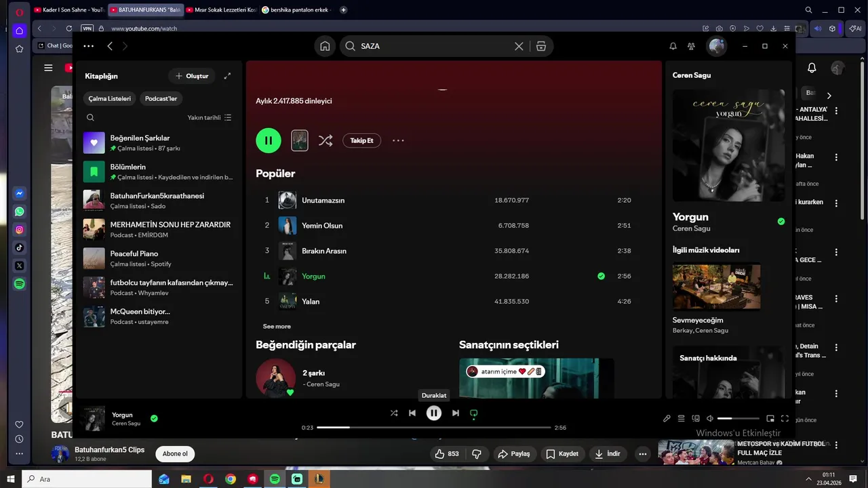
Task: Open Spotify notifications bell
Action: click(673, 46)
